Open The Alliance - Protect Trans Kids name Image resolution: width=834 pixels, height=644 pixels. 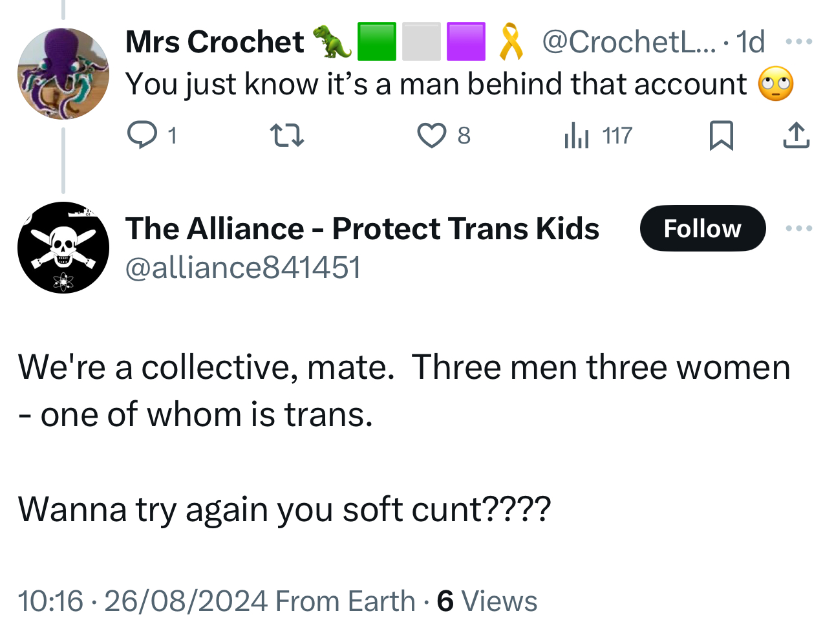pyautogui.click(x=362, y=228)
